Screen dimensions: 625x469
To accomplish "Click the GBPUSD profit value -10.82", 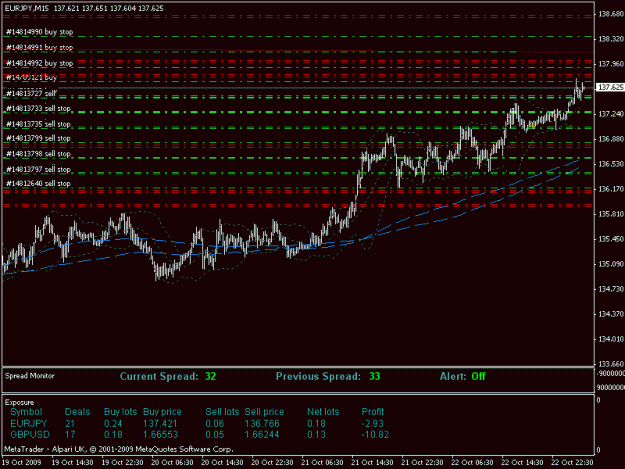I will coord(375,435).
